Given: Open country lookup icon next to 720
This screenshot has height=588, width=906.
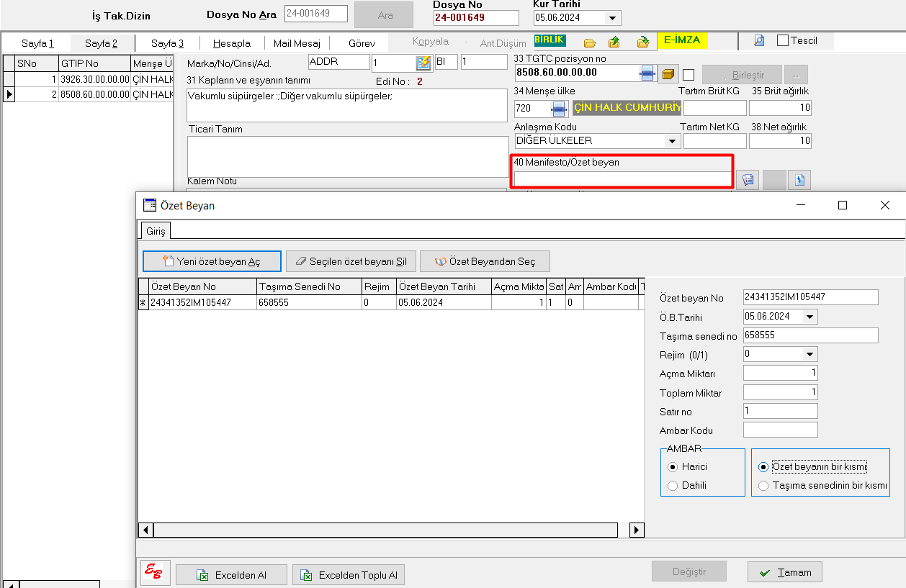Looking at the screenshot, I should tap(560, 109).
